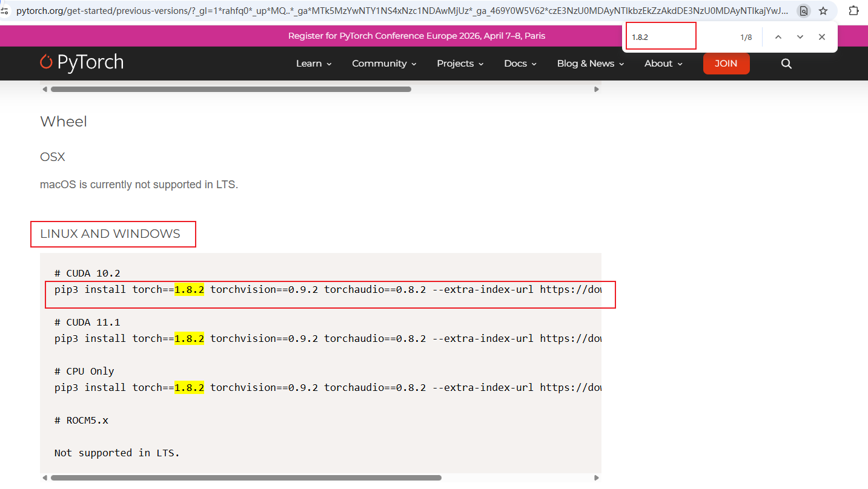
Task: Click the PyTorch logo in navbar
Action: pos(81,62)
